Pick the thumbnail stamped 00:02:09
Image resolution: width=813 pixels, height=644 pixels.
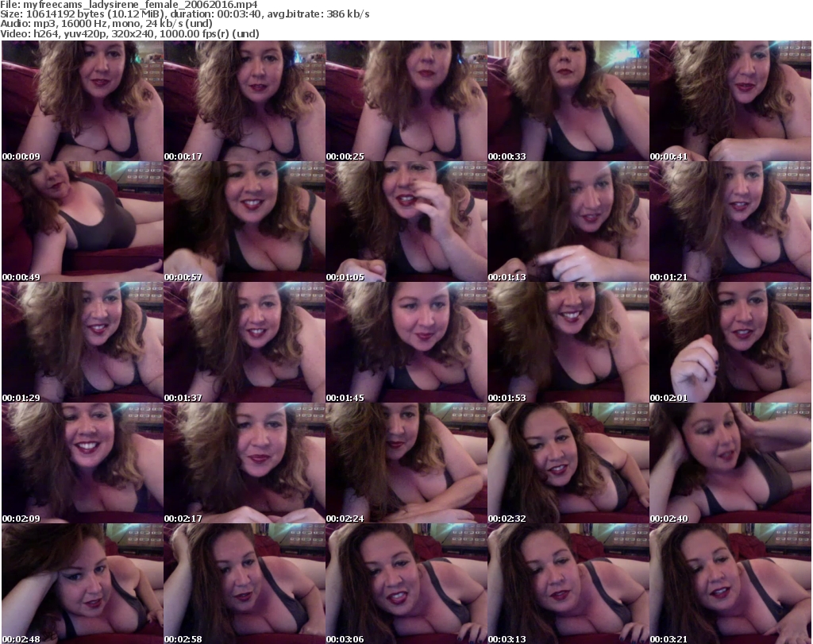(x=83, y=463)
